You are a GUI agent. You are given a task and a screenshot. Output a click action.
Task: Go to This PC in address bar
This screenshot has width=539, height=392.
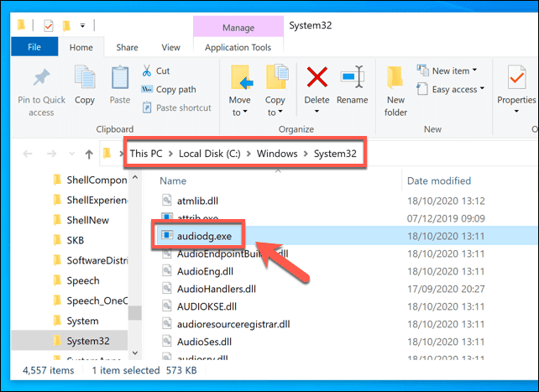coord(146,154)
